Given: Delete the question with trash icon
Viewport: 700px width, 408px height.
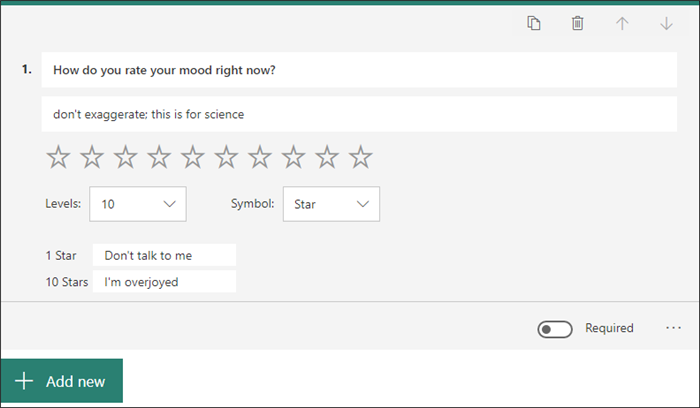Looking at the screenshot, I should click(577, 23).
